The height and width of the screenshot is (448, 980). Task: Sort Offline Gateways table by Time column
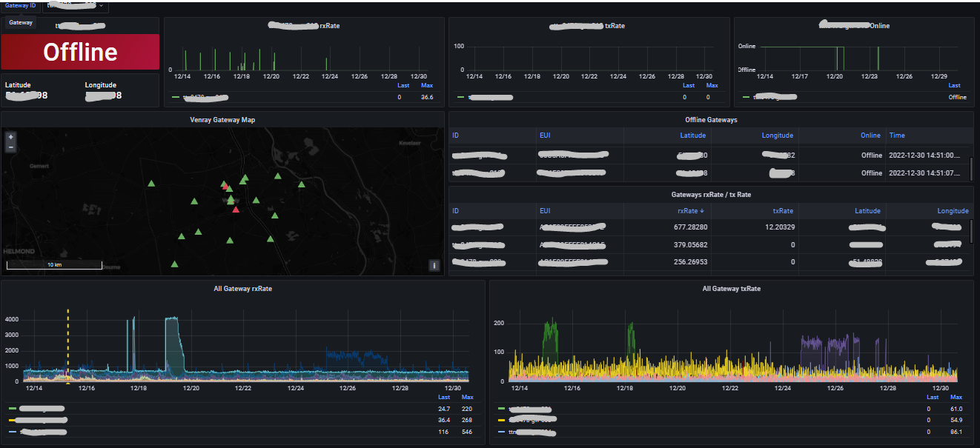pyautogui.click(x=896, y=136)
